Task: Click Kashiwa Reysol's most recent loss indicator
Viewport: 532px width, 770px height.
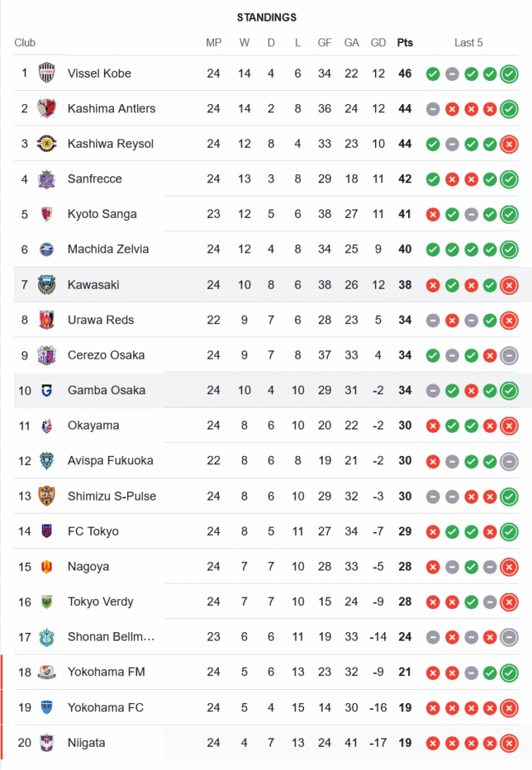Action: pyautogui.click(x=509, y=144)
